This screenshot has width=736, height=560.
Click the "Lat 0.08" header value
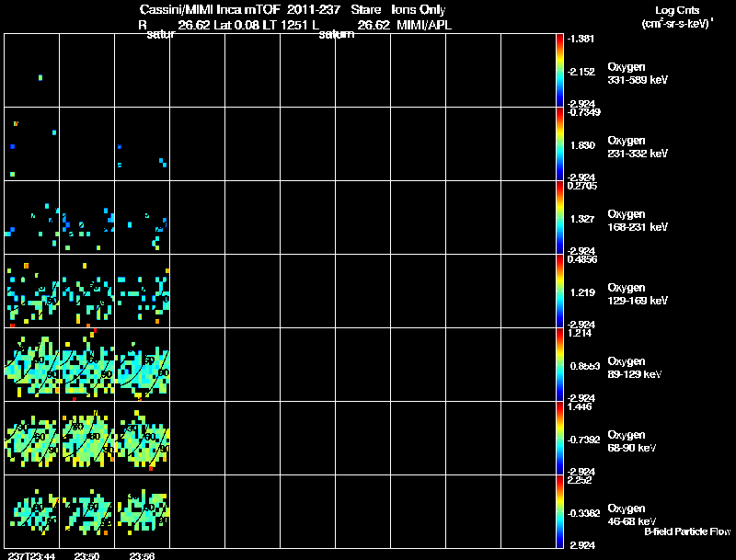click(x=236, y=26)
